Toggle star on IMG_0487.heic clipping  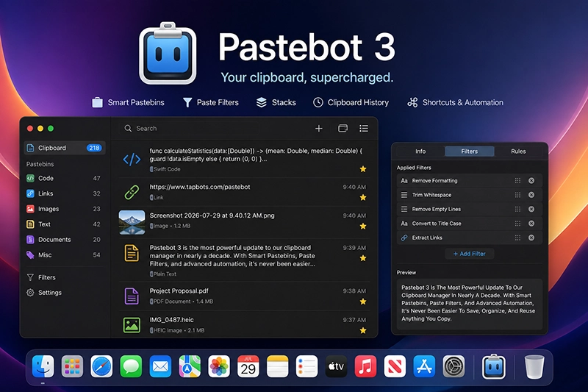click(x=363, y=330)
